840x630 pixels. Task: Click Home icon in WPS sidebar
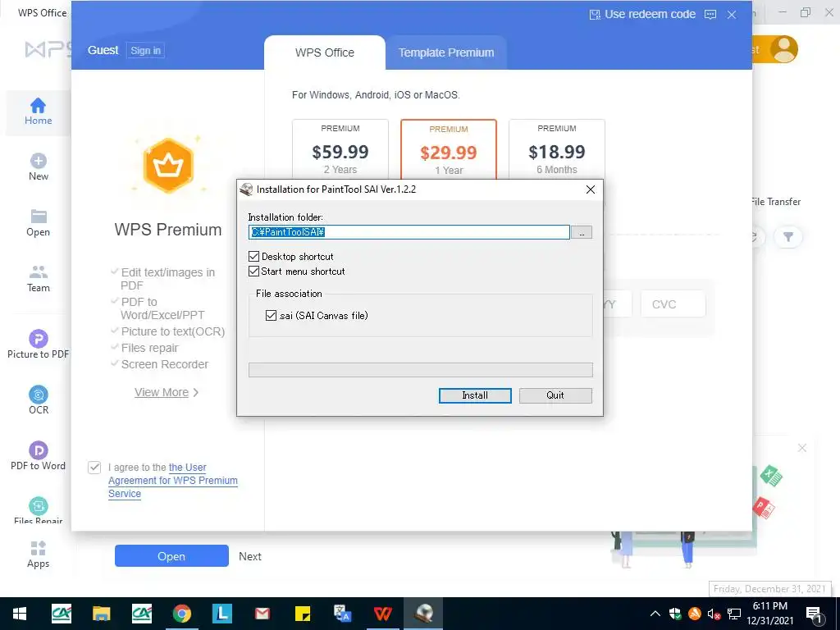click(38, 106)
